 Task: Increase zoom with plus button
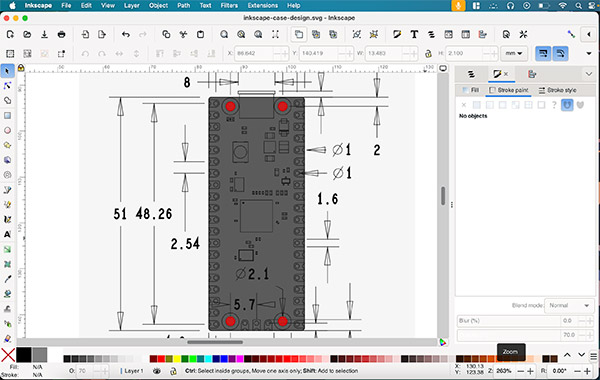tap(530, 371)
